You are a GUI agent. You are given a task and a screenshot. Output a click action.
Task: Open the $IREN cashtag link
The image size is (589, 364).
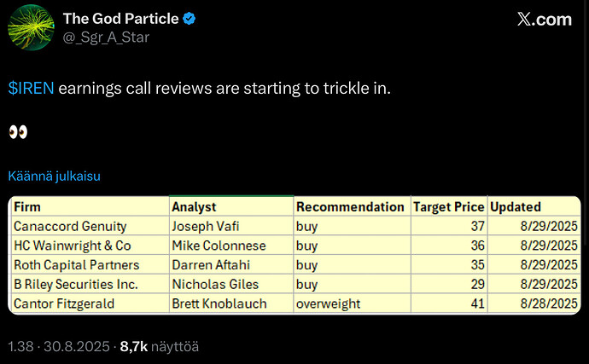(31, 89)
